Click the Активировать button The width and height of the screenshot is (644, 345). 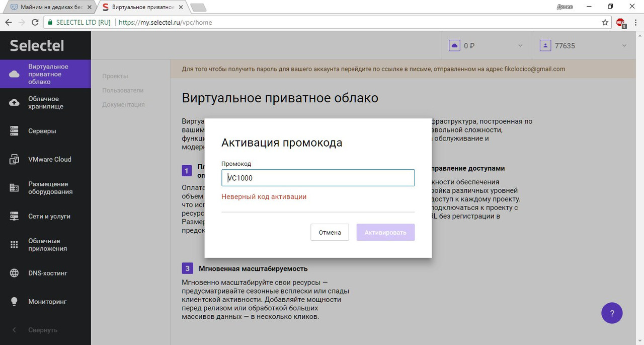point(385,232)
